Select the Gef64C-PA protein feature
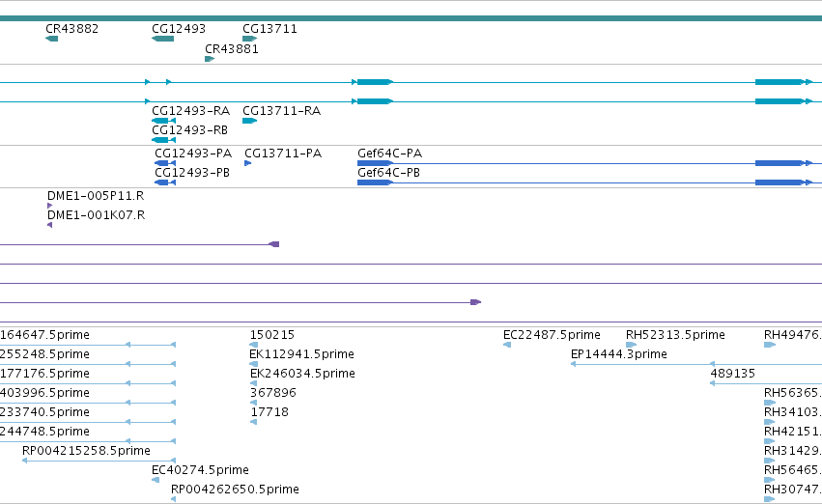Viewport: 822px width, 504px height. tap(590, 163)
